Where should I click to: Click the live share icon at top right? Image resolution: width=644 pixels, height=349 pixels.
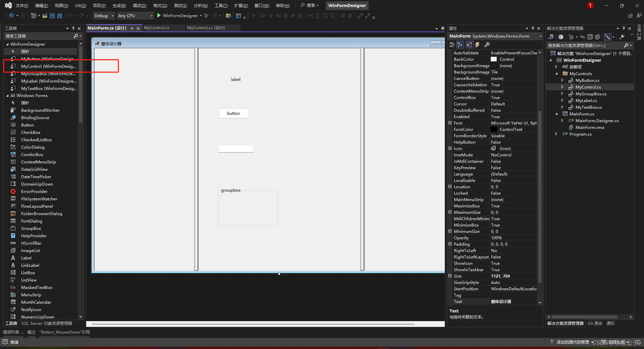point(630,16)
